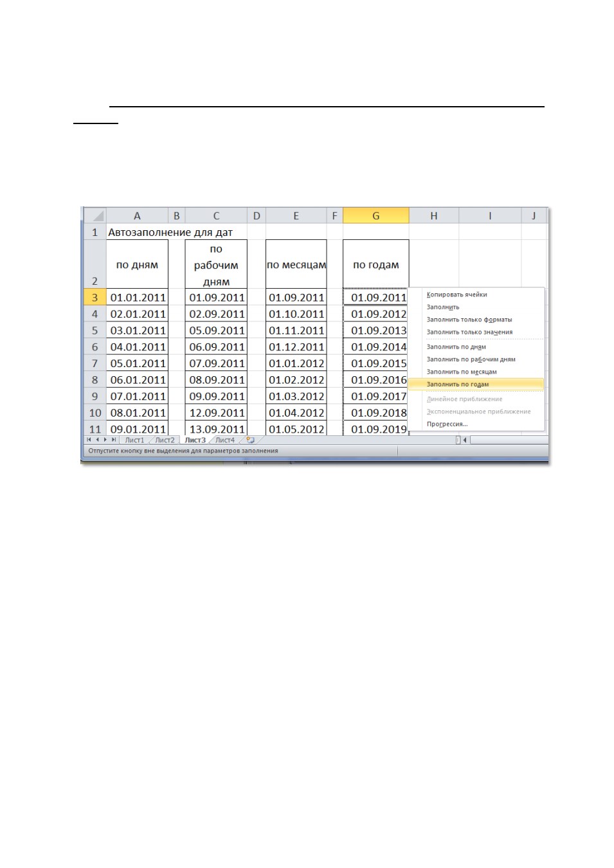Click the Select All corner triangle
Viewport: 614px width, 868px height.
[x=95, y=215]
